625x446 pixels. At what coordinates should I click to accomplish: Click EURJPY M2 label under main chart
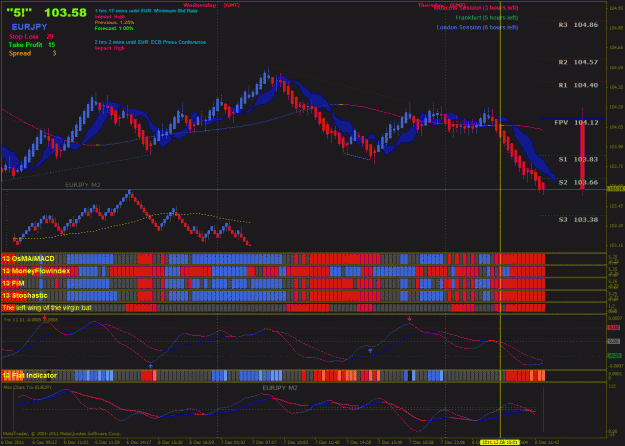(83, 185)
